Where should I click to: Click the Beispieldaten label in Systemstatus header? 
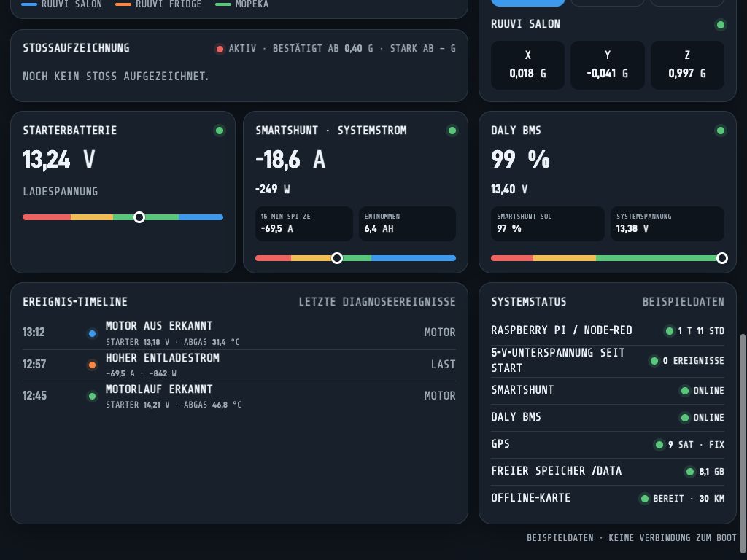tap(683, 302)
